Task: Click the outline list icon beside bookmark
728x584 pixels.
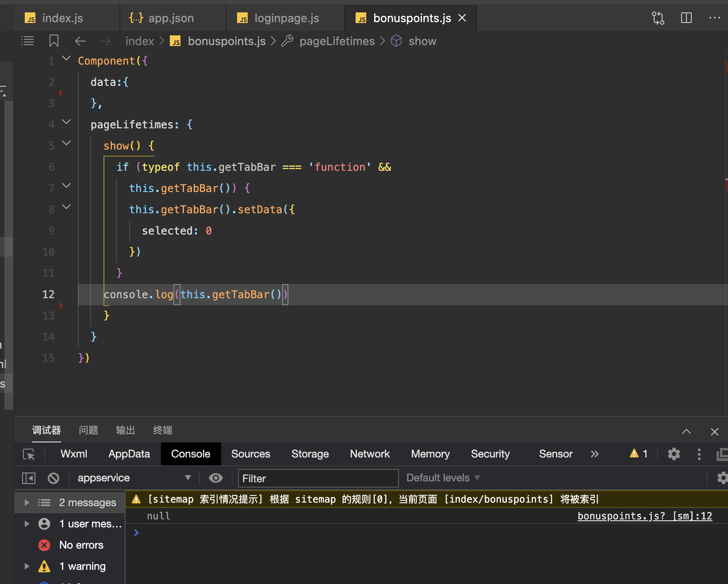Action: (27, 41)
